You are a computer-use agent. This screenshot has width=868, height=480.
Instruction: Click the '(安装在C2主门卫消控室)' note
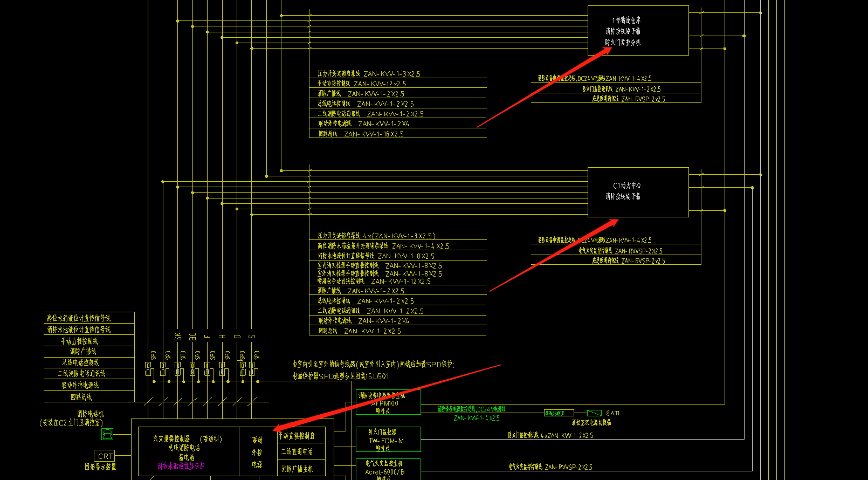[x=71, y=423]
